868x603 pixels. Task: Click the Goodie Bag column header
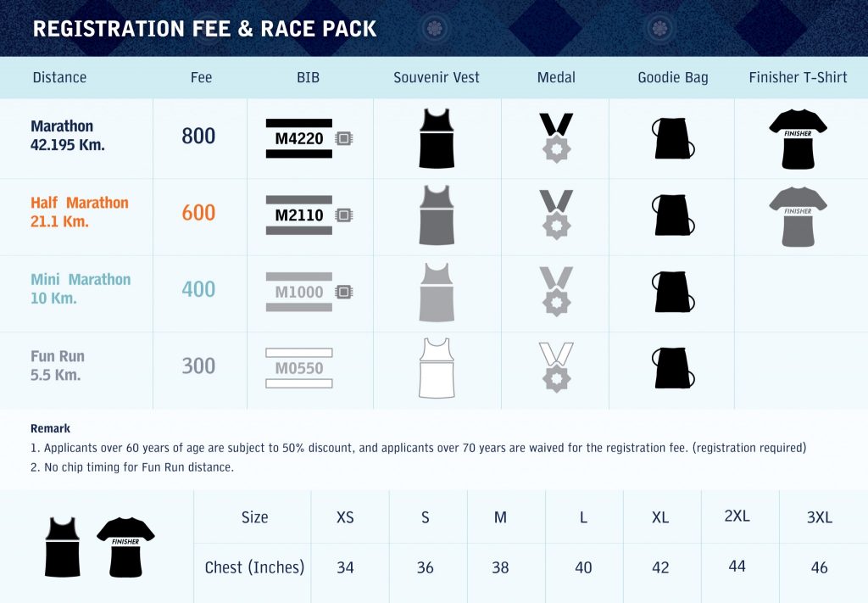672,77
